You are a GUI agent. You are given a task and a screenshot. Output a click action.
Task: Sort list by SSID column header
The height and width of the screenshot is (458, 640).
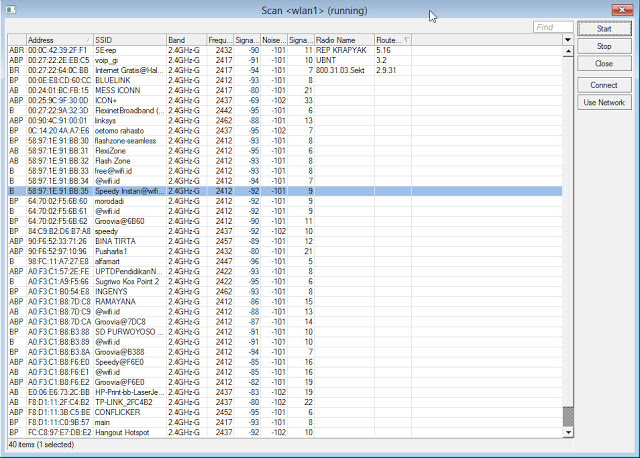coord(129,39)
